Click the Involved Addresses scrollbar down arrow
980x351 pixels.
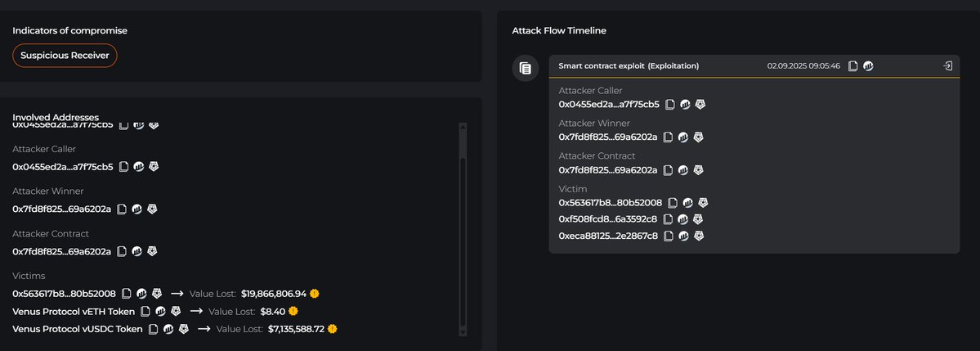pos(463,332)
